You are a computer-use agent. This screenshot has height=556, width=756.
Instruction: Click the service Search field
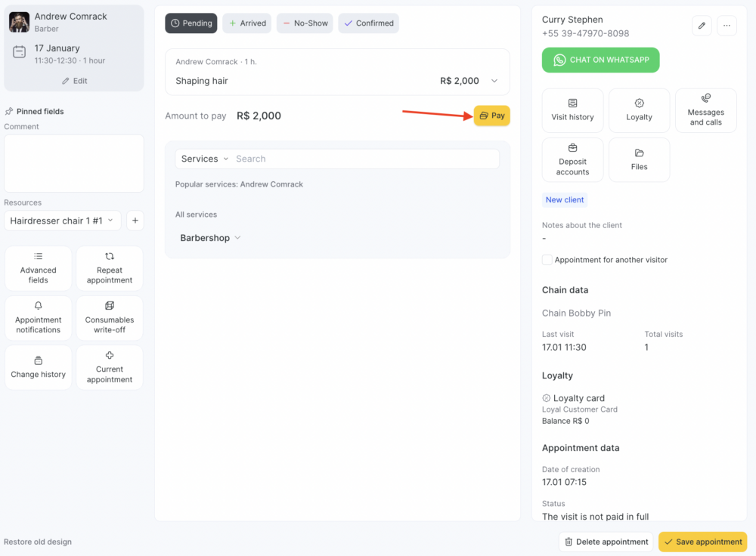click(x=365, y=159)
